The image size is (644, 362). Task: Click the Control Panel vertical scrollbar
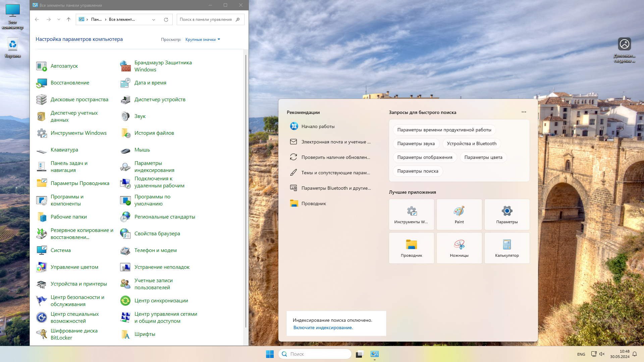coord(246,191)
